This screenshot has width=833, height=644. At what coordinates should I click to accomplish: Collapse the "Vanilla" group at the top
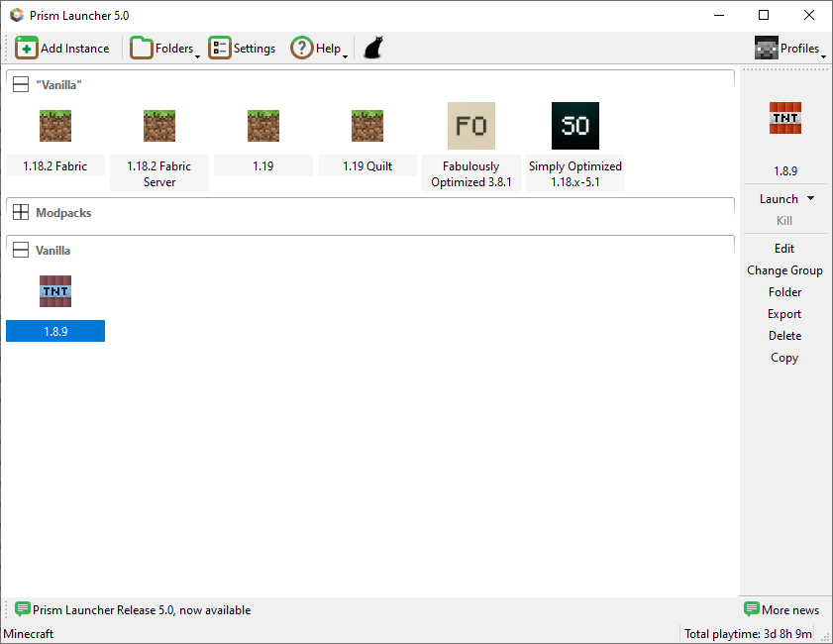[x=20, y=84]
